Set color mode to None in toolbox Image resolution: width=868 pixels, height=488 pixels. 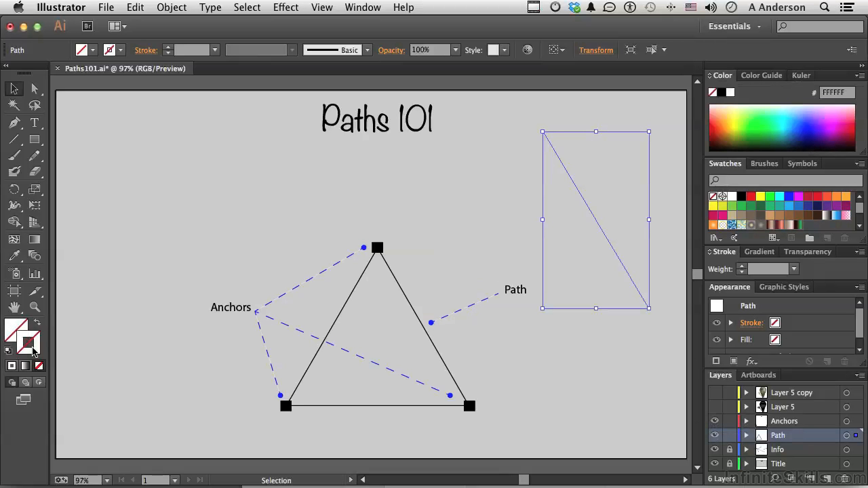(x=39, y=366)
